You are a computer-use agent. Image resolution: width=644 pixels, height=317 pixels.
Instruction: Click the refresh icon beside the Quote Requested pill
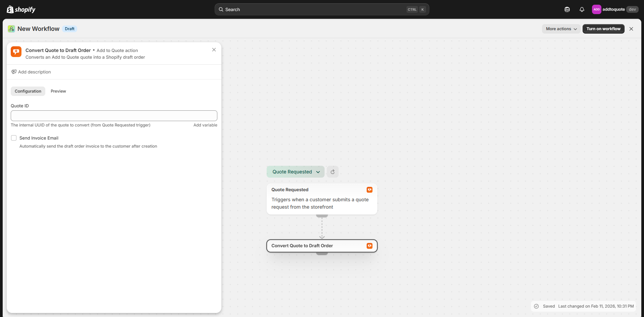tap(332, 171)
